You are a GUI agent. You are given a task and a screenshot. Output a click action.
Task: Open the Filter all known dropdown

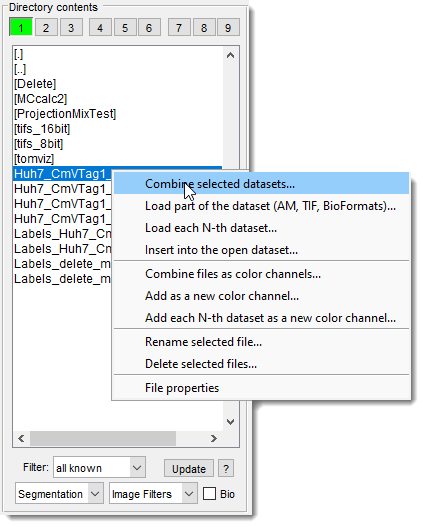pyautogui.click(x=99, y=467)
